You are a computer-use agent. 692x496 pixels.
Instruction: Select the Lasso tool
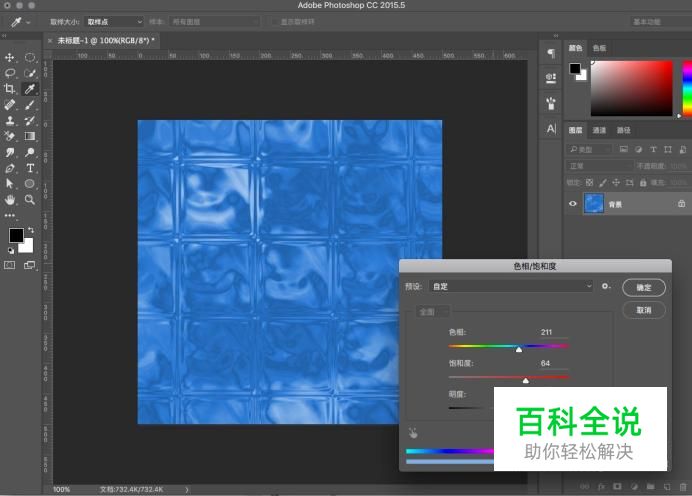coord(10,73)
